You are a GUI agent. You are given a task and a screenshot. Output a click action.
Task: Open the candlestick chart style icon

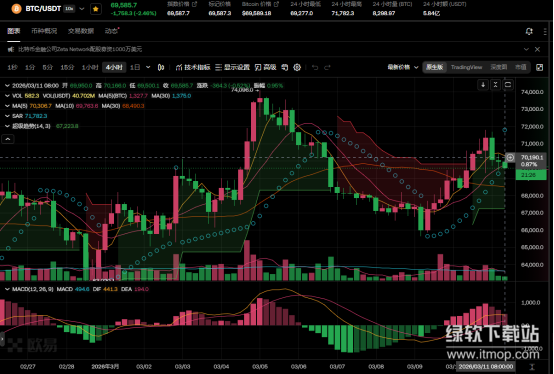[x=161, y=67]
